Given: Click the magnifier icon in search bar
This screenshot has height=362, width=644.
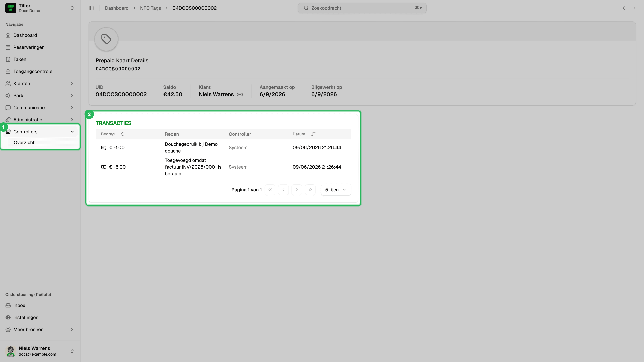Looking at the screenshot, I should pos(306,8).
